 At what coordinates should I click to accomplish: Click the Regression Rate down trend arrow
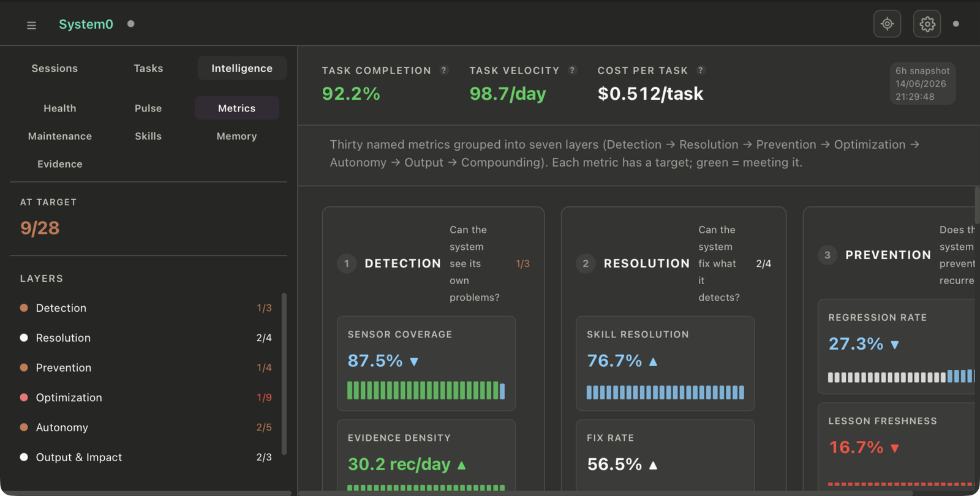895,345
